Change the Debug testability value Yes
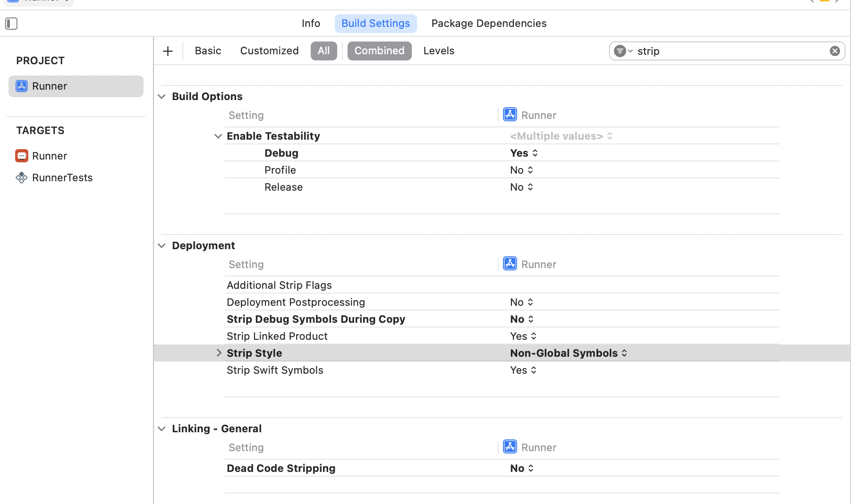 point(524,153)
